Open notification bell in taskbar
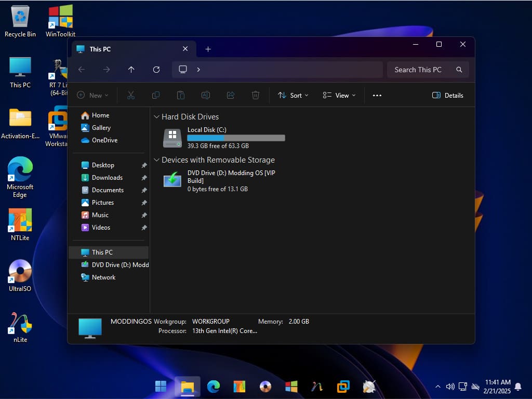The width and height of the screenshot is (532, 399). [x=518, y=387]
